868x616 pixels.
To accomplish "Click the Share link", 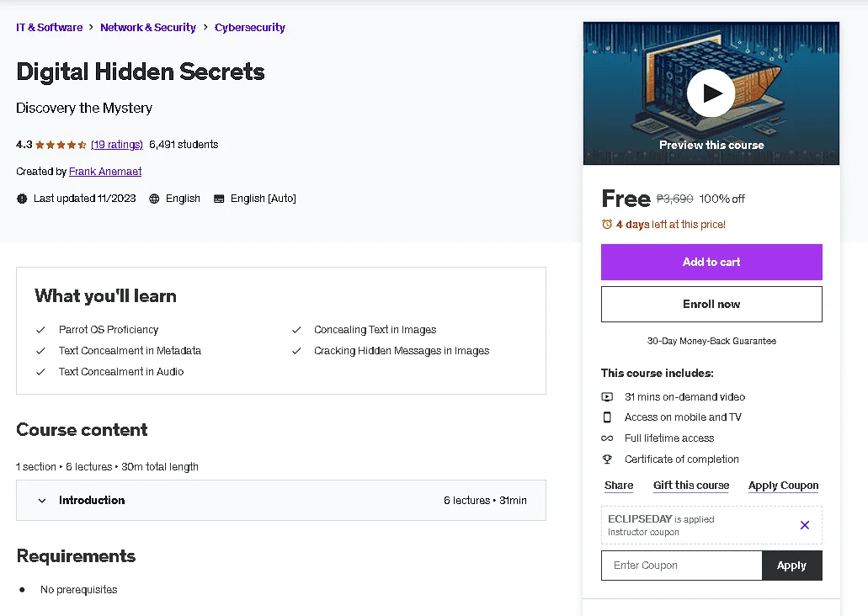I will (619, 486).
